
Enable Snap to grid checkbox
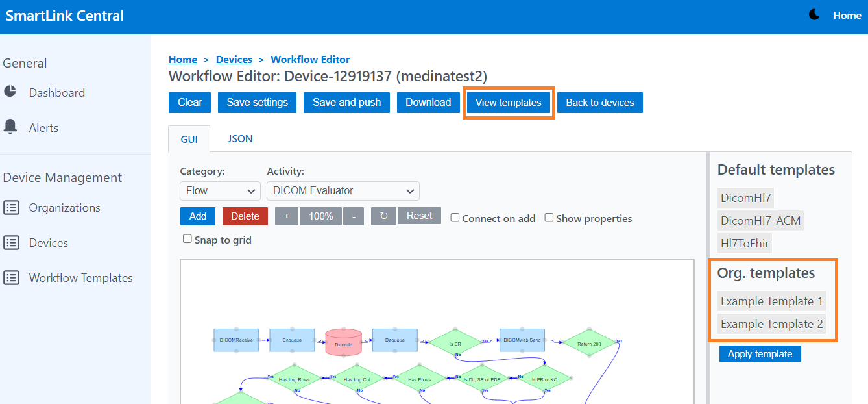pyautogui.click(x=187, y=239)
